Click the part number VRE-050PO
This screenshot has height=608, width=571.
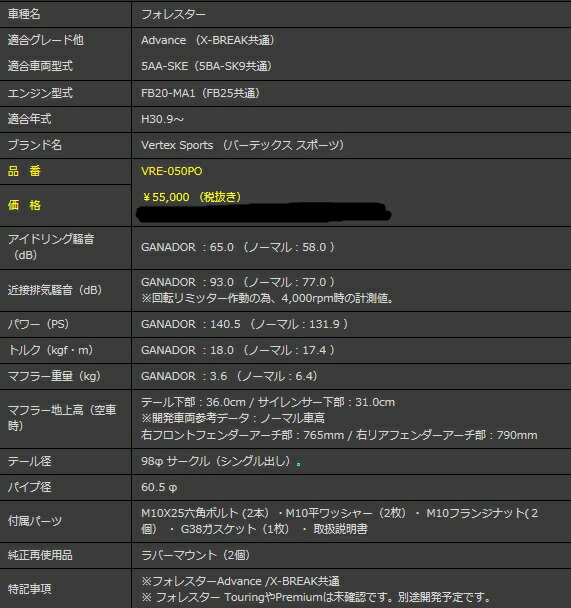coord(171,171)
